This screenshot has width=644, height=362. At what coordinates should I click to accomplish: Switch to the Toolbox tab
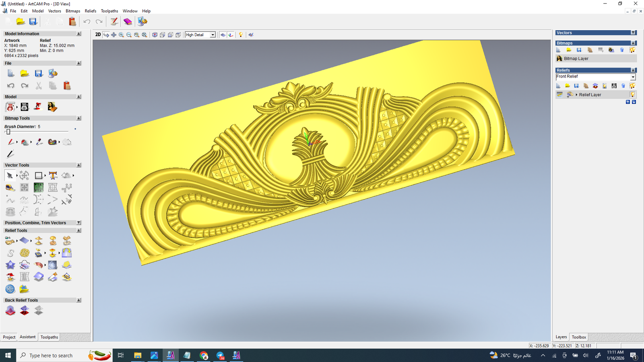(579, 337)
